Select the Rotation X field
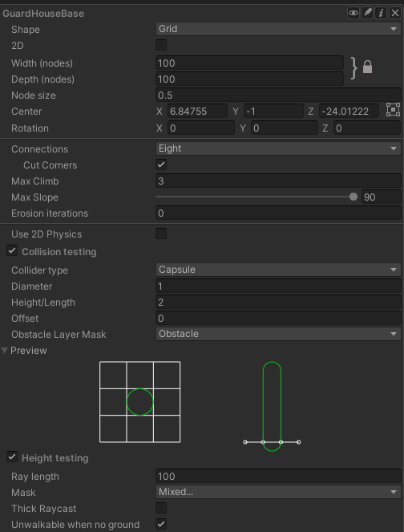This screenshot has height=532, width=404. tap(201, 128)
